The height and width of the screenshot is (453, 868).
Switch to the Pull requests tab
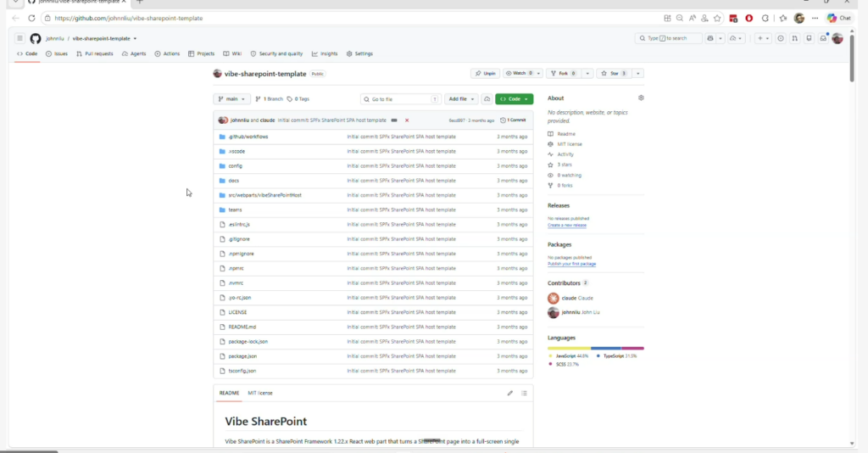point(95,53)
